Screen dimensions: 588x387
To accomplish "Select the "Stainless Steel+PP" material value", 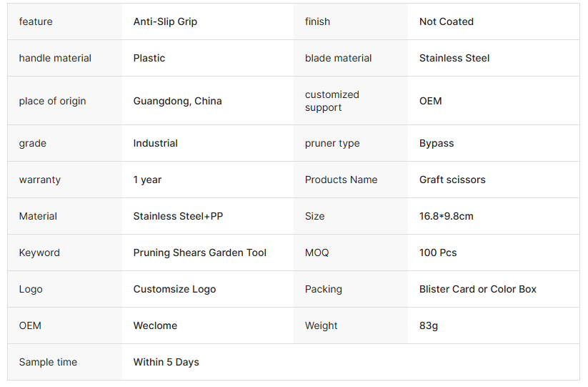I will [x=178, y=216].
